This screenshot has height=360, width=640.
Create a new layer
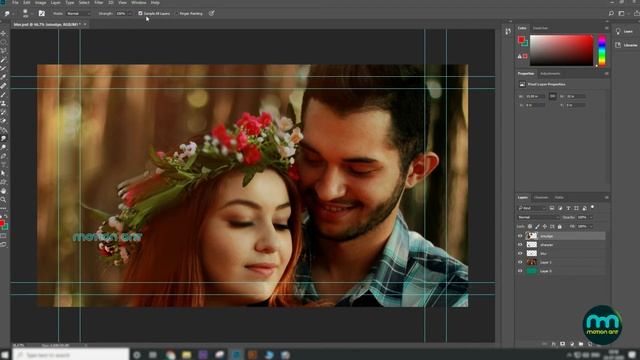tap(590, 344)
